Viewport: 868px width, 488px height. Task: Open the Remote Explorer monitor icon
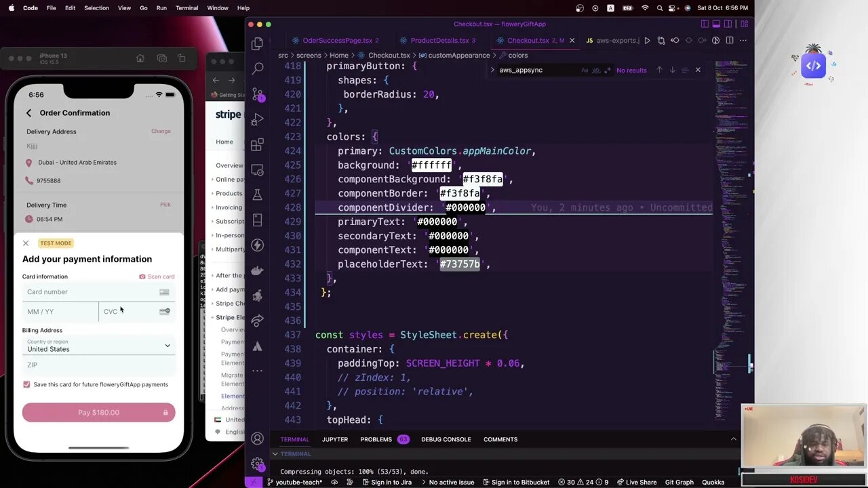(x=257, y=169)
